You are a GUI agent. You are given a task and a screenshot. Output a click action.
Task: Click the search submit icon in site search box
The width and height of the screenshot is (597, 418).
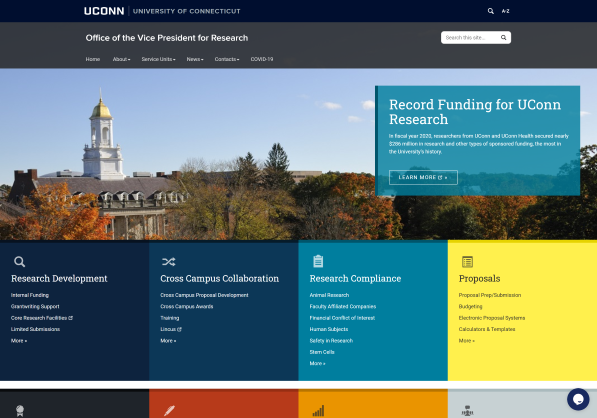pyautogui.click(x=503, y=38)
